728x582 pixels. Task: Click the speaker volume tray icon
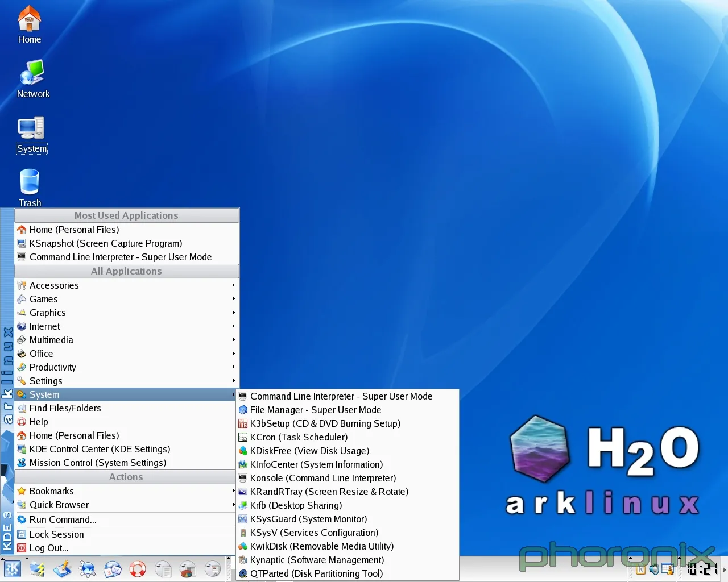click(654, 568)
